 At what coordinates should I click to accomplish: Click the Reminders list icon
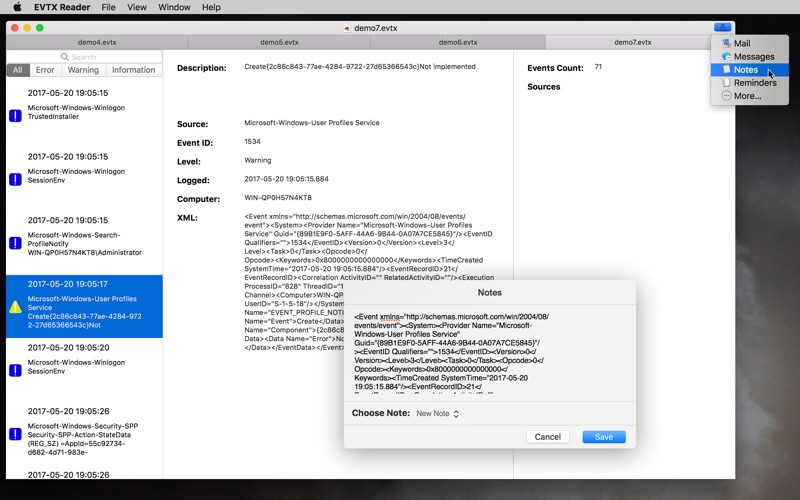tap(726, 83)
